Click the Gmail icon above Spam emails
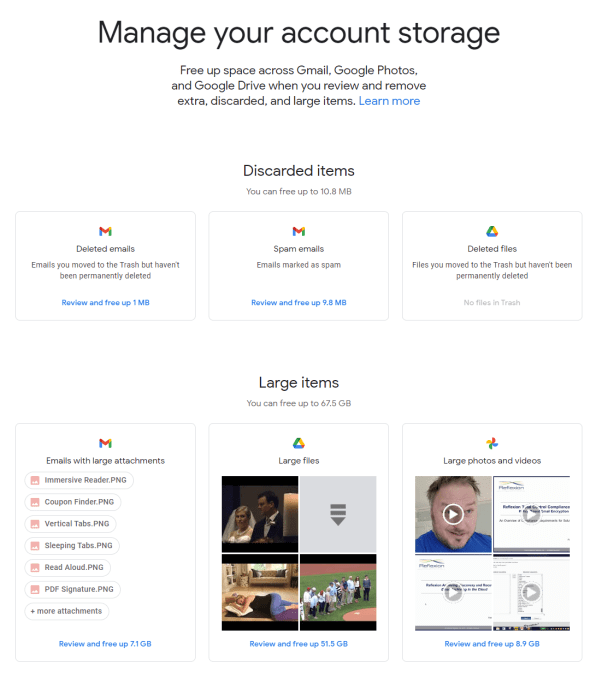 point(298,231)
